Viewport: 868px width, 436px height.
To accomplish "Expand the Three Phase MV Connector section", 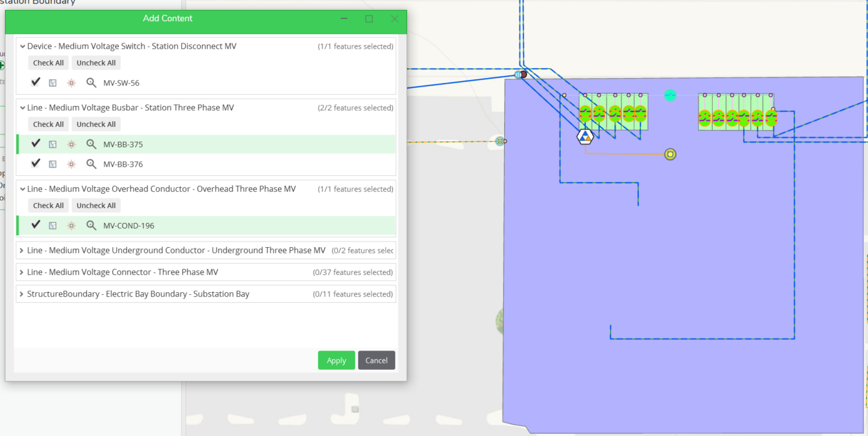I will pos(22,272).
